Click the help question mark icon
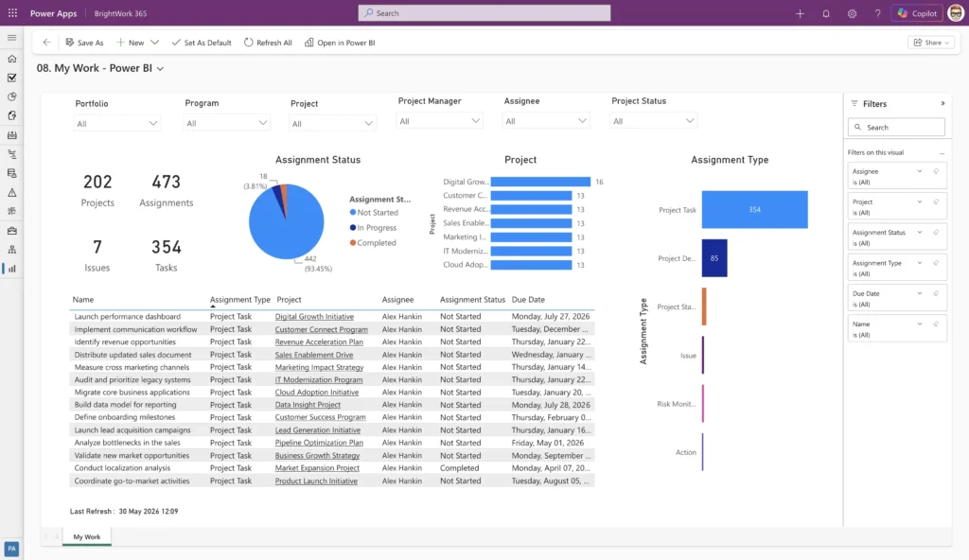The image size is (969, 560). click(877, 13)
